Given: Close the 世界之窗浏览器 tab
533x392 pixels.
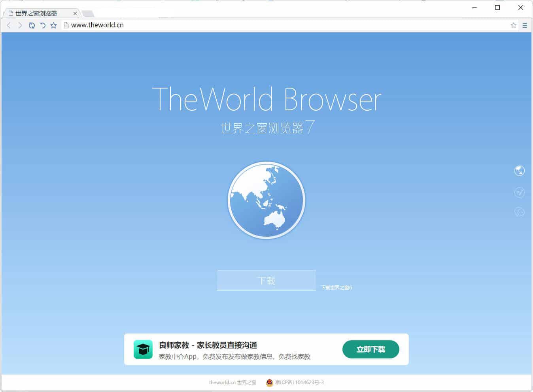Looking at the screenshot, I should coord(75,13).
